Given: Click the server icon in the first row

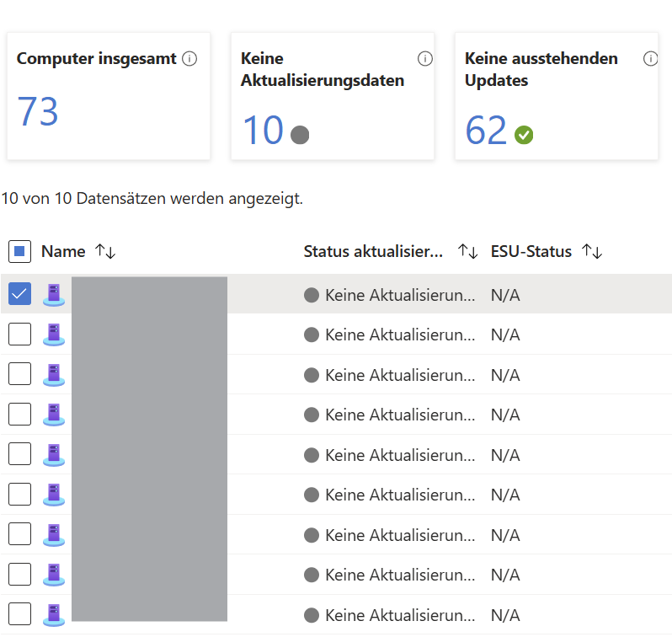Looking at the screenshot, I should [x=54, y=294].
